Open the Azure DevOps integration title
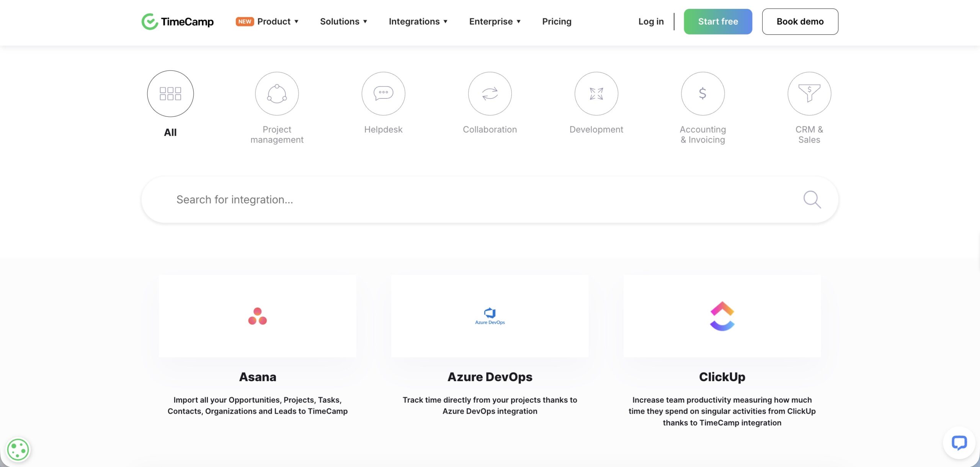Viewport: 980px width, 467px height. 490,377
